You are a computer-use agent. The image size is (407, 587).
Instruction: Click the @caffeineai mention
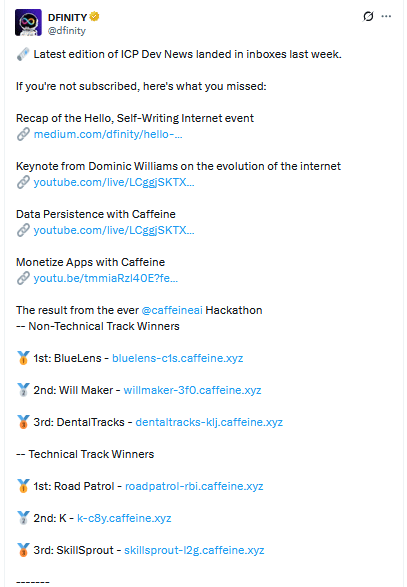pos(172,310)
